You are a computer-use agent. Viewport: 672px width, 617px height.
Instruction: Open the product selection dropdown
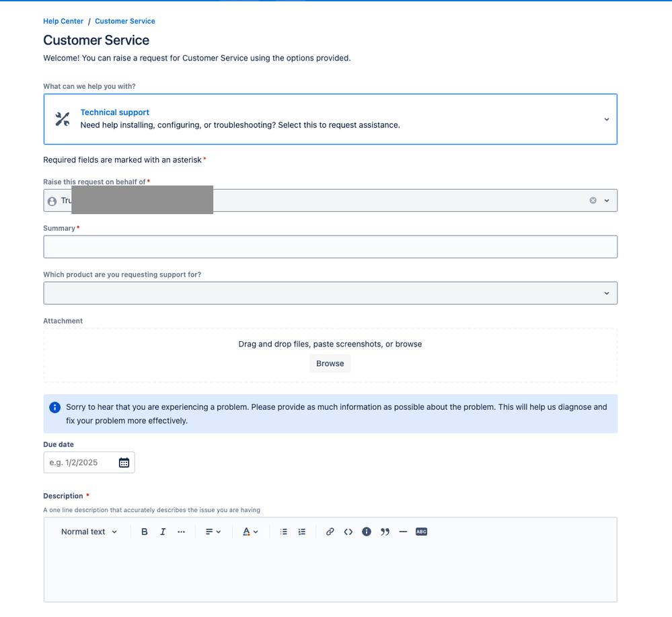point(330,293)
